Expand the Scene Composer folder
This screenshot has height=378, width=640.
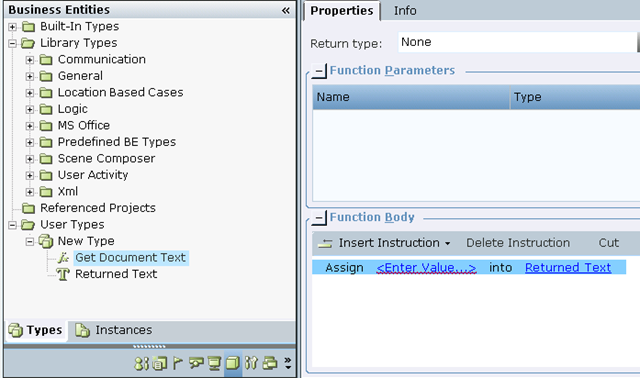coord(30,159)
